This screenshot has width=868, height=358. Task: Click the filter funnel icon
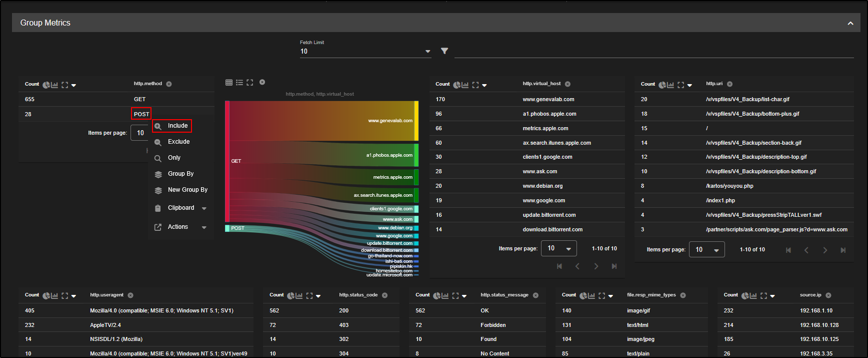click(x=444, y=51)
